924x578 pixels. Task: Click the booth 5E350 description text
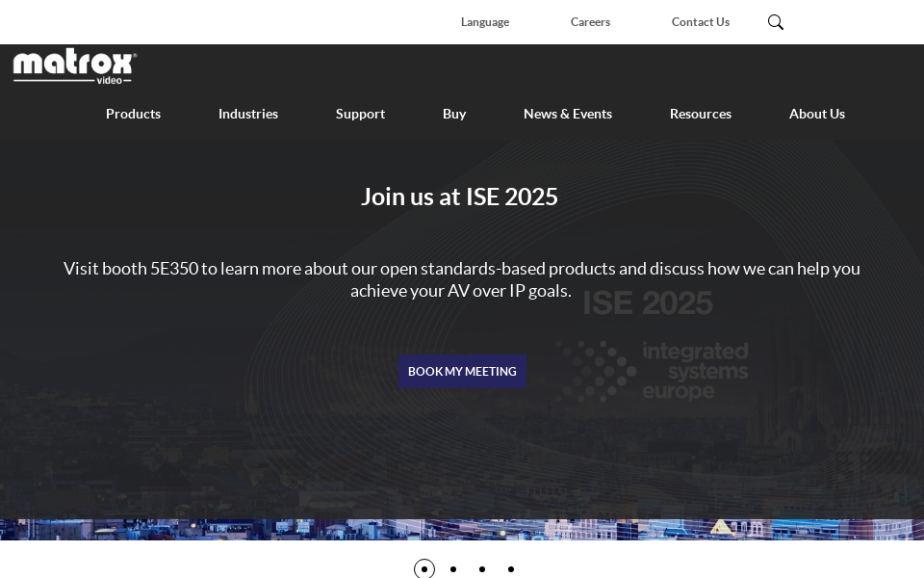click(x=462, y=279)
